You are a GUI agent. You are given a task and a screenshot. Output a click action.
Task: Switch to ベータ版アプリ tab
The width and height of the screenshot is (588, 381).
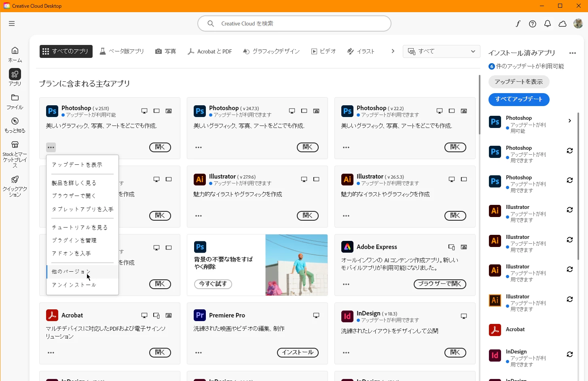(122, 51)
